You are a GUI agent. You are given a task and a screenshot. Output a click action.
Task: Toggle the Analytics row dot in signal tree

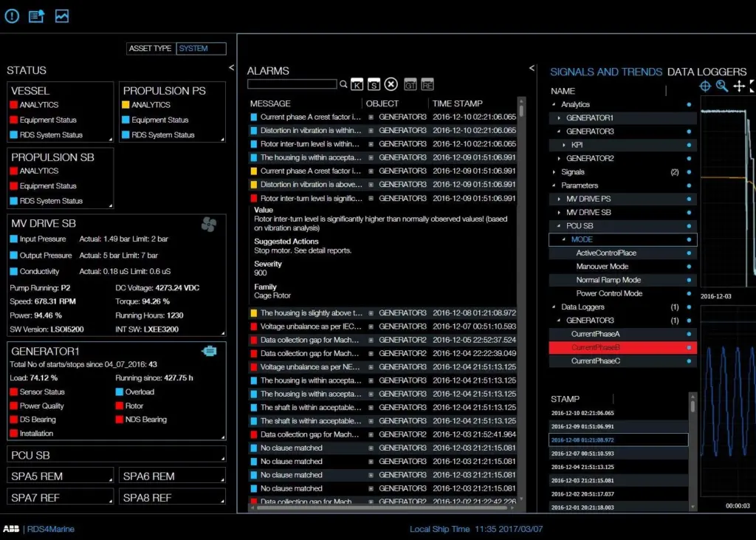coord(689,104)
